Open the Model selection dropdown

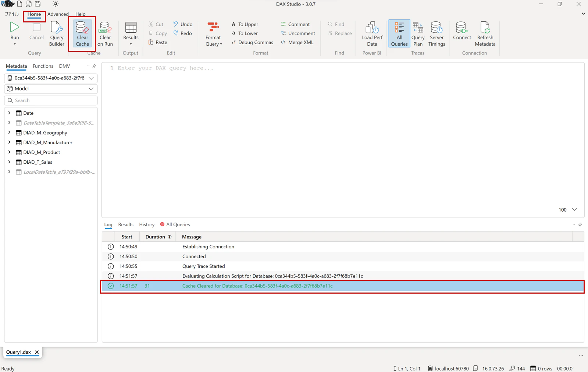coord(51,89)
